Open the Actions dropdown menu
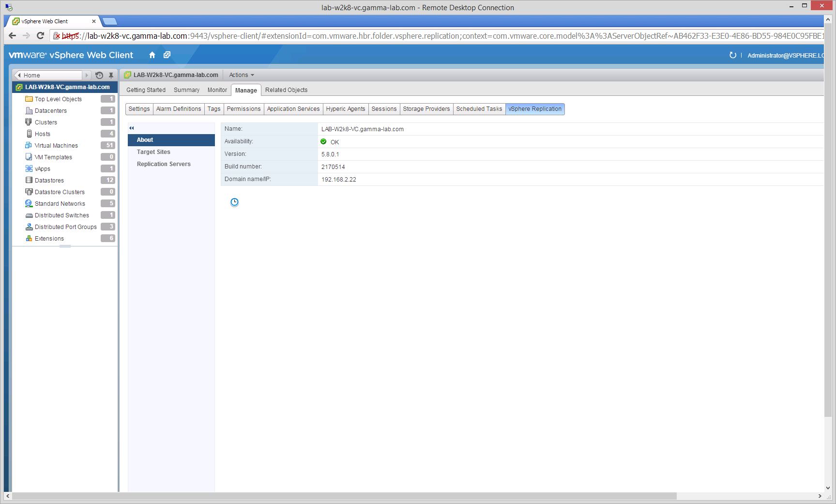 tap(241, 75)
